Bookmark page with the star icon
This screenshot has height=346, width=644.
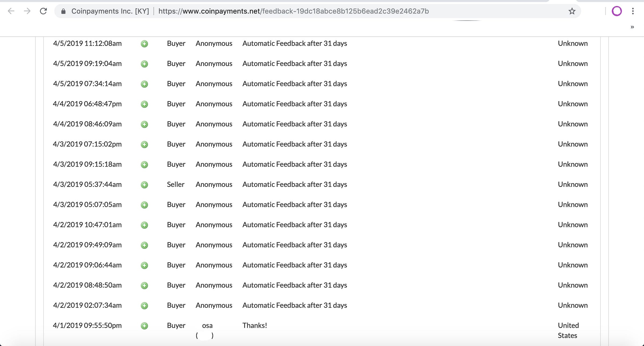tap(572, 11)
